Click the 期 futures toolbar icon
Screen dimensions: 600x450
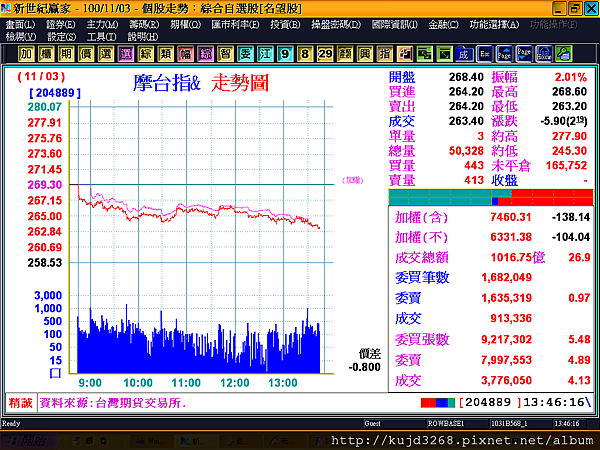tap(66, 54)
